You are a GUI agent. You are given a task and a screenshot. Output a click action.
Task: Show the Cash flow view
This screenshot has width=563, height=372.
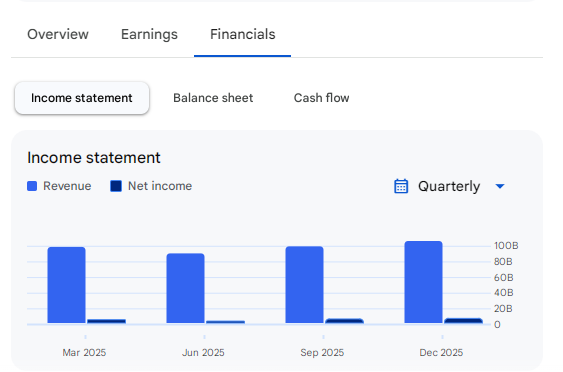tap(321, 98)
